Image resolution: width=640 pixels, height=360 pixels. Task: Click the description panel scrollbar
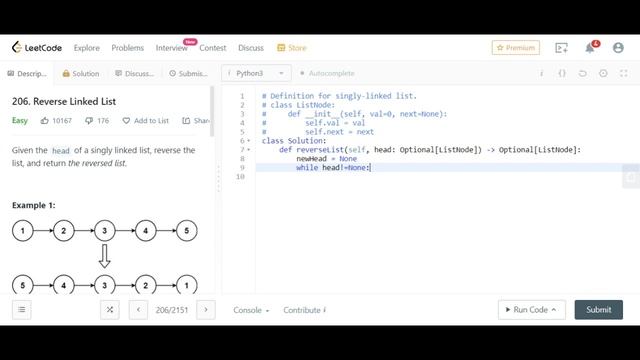coord(212,111)
